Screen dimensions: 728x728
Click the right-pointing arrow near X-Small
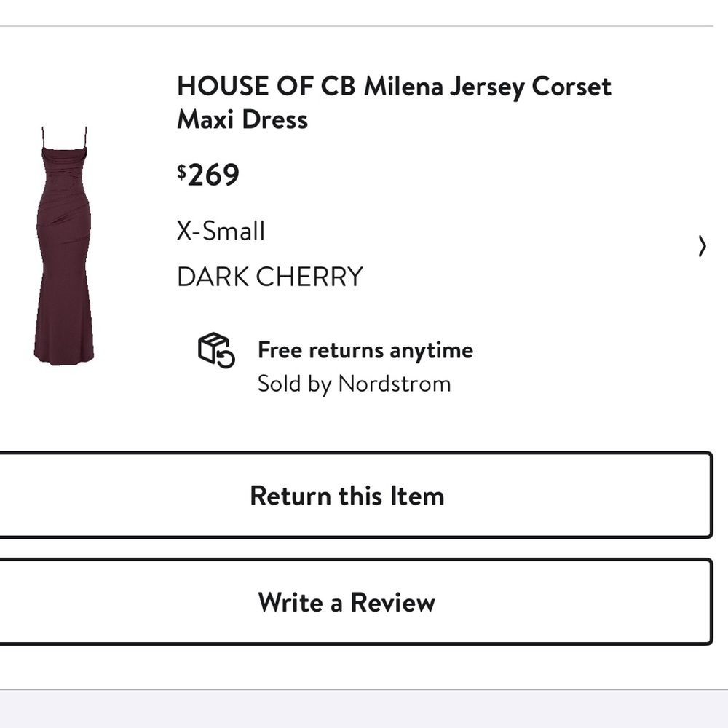tap(701, 247)
